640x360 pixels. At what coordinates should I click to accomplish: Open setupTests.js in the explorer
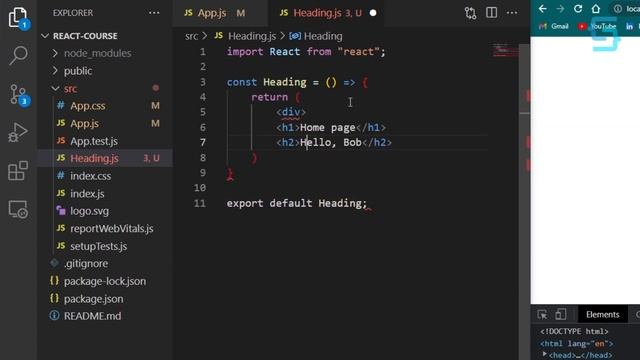click(98, 246)
